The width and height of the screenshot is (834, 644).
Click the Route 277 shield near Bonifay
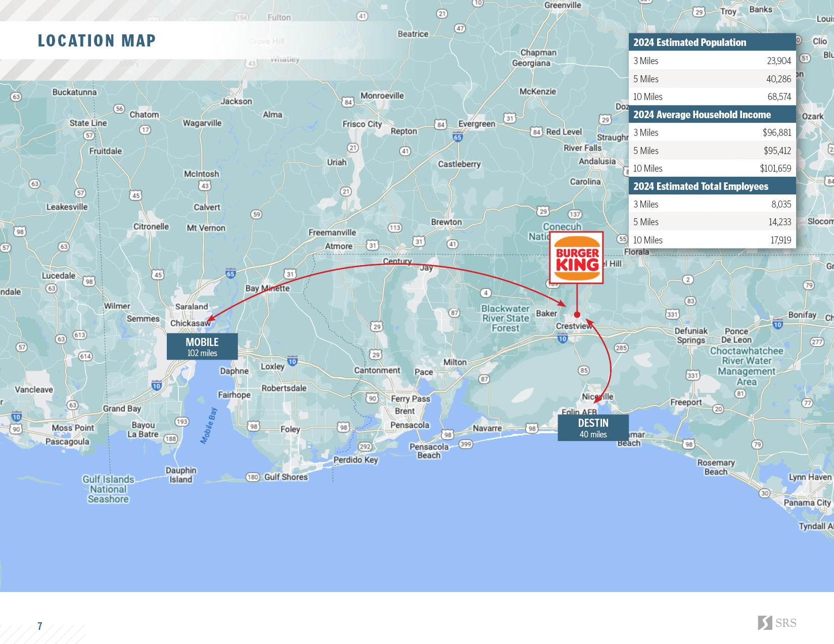(817, 342)
